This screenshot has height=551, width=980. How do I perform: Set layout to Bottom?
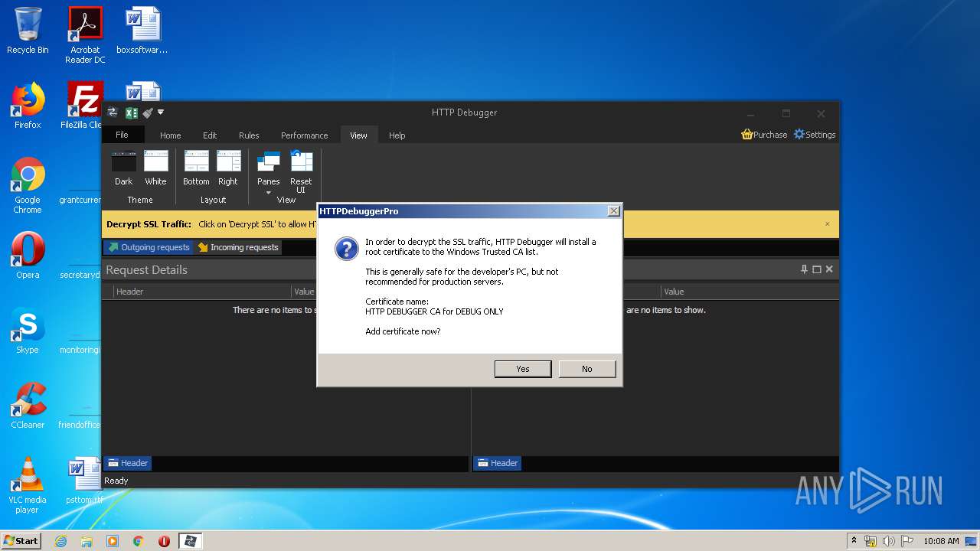(196, 168)
